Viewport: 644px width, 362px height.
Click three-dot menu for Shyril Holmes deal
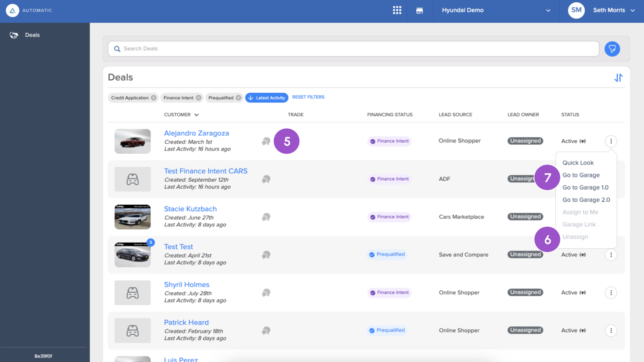[x=611, y=293]
